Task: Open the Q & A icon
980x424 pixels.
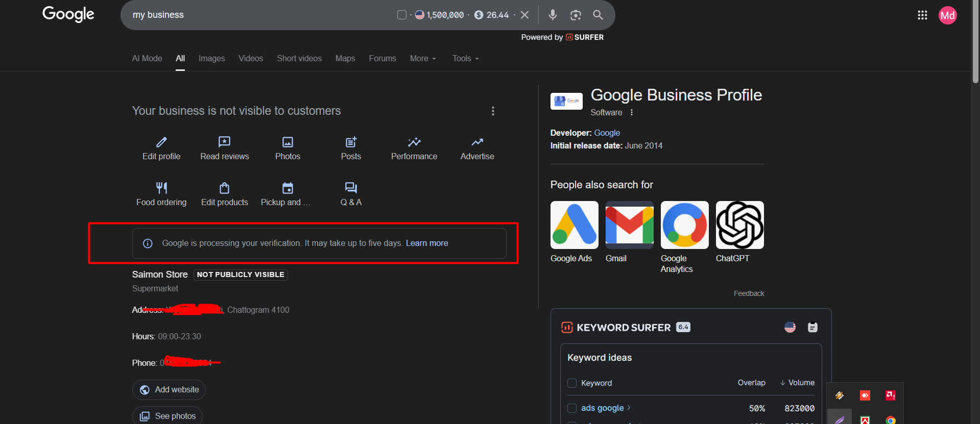Action: click(x=351, y=188)
